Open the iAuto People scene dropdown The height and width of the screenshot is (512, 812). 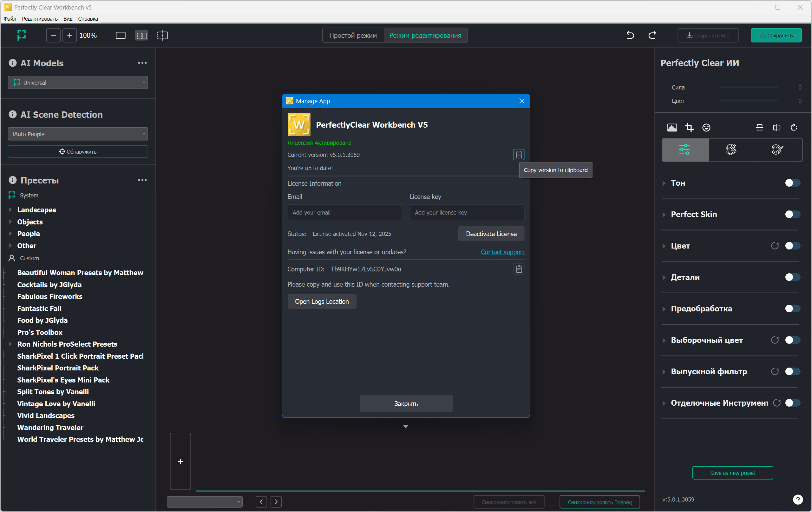coord(78,134)
